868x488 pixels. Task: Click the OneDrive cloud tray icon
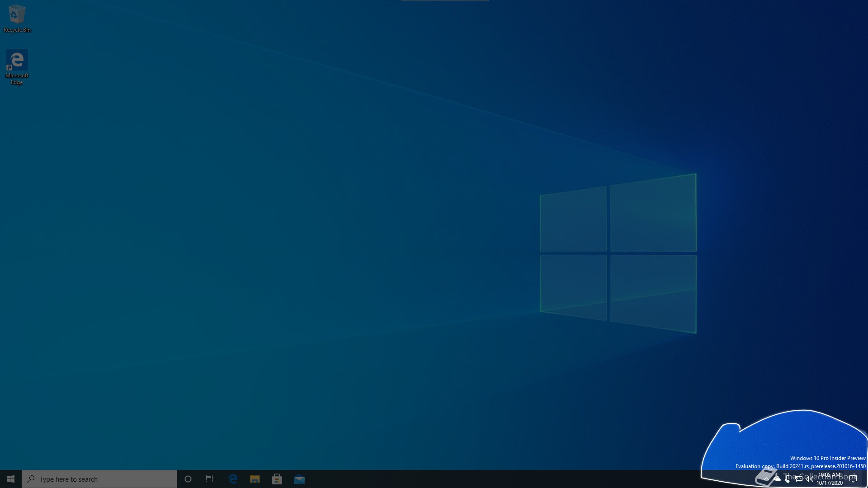pos(777,479)
